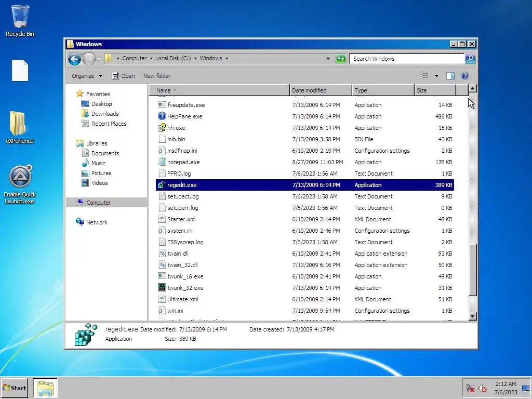Image resolution: width=532 pixels, height=399 pixels.
Task: Open the Organize menu
Action: pos(87,76)
